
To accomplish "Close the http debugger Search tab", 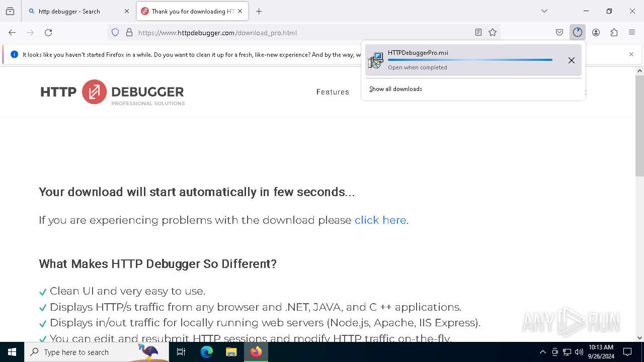I will click(126, 11).
